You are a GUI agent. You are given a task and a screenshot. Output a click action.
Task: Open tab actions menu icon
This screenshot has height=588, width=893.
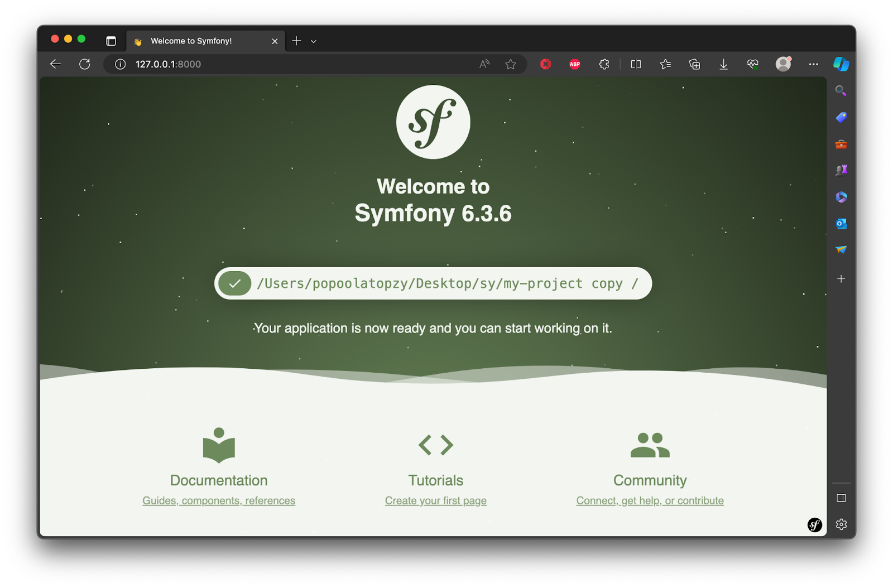(111, 41)
